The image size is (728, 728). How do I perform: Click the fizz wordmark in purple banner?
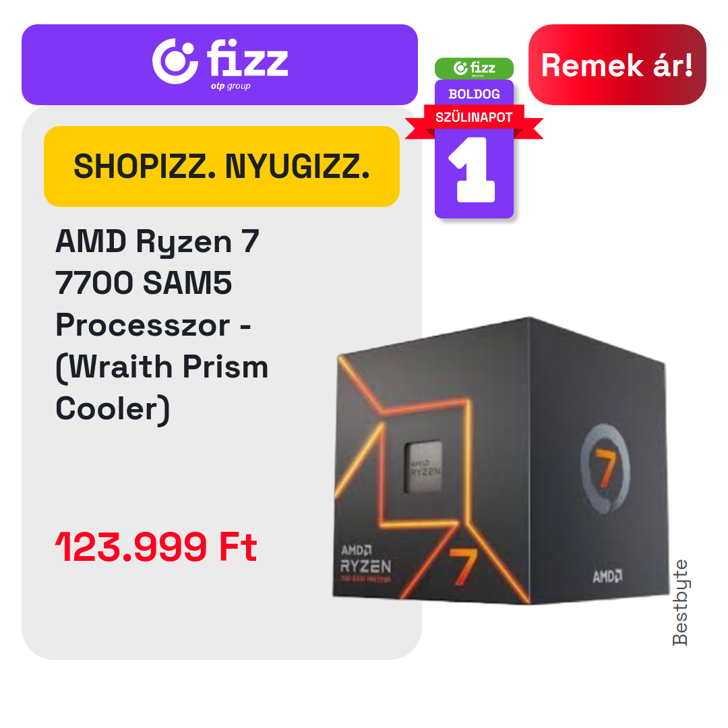click(x=247, y=58)
